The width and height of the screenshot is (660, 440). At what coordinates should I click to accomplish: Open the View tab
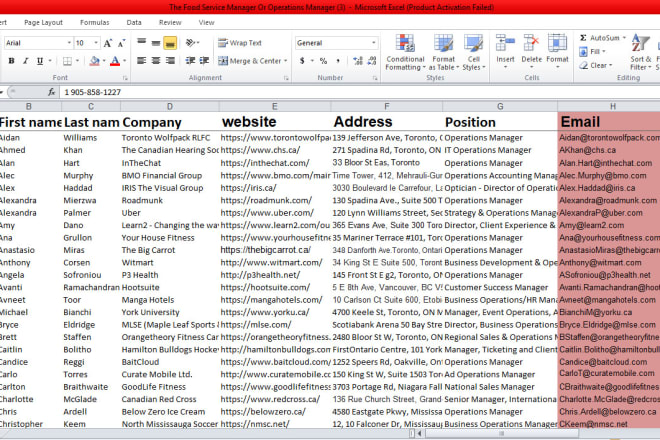(206, 23)
